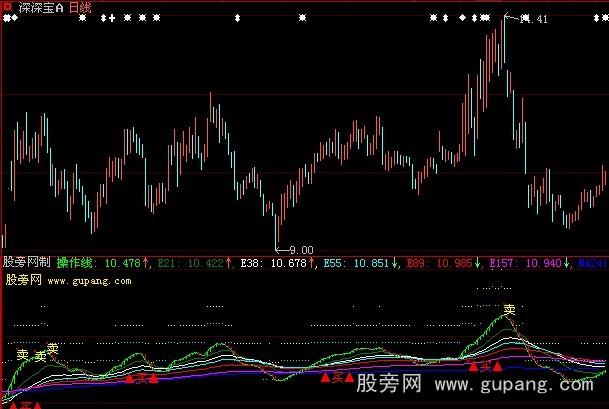Click the www.gupang.com text in the indicator pane

coord(89,281)
